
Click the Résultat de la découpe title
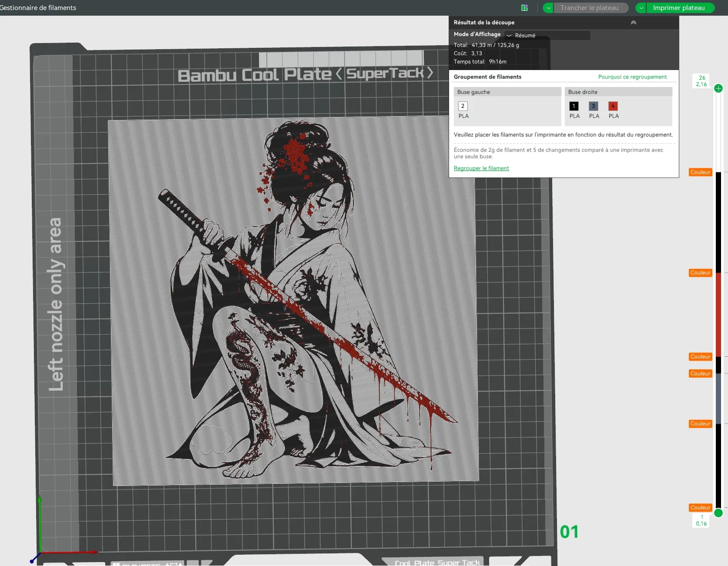(x=484, y=22)
